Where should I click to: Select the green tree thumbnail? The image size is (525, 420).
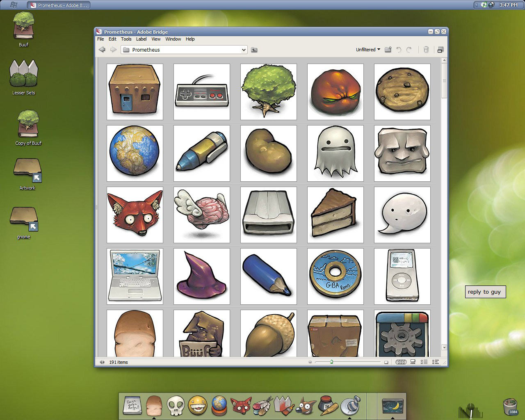pos(269,92)
